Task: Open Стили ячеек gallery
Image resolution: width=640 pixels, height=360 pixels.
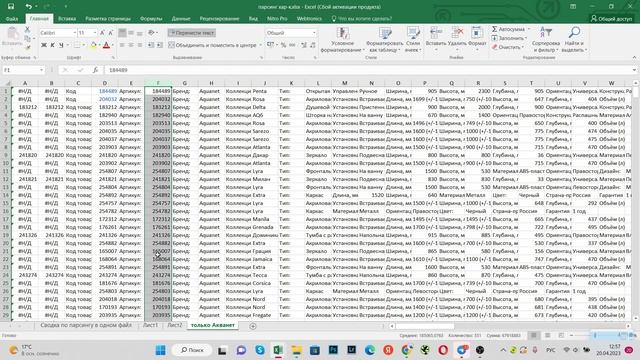Action: [x=413, y=40]
